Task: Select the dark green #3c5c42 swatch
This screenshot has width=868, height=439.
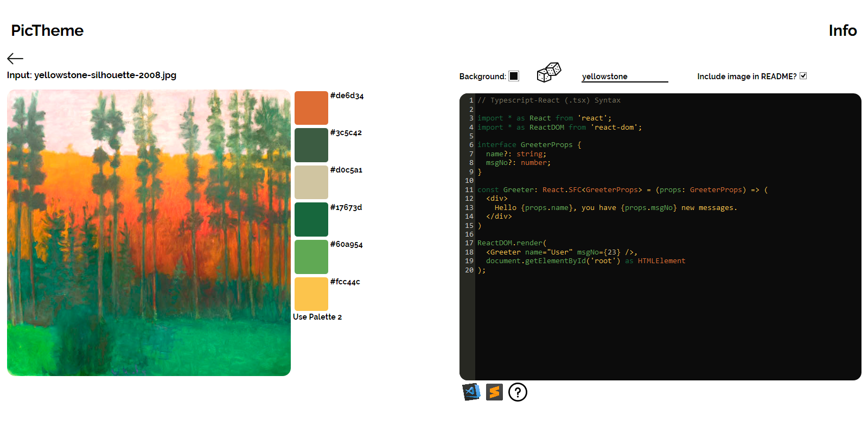Action: click(x=311, y=145)
